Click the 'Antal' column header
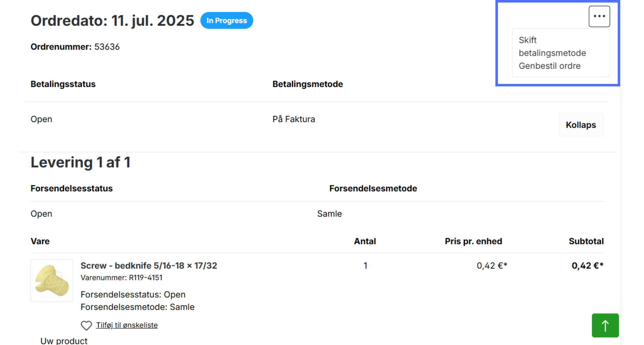 [365, 241]
